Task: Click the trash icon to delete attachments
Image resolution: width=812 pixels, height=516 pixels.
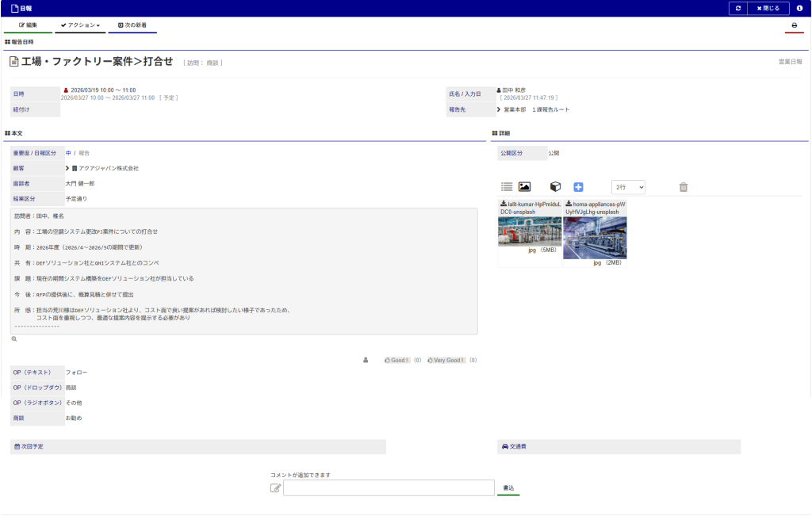Action: point(684,187)
